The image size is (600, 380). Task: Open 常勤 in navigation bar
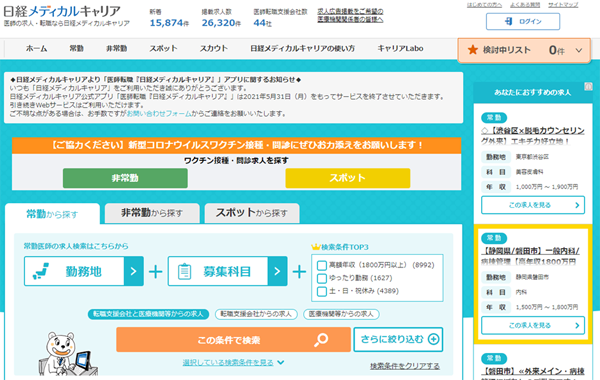76,49
